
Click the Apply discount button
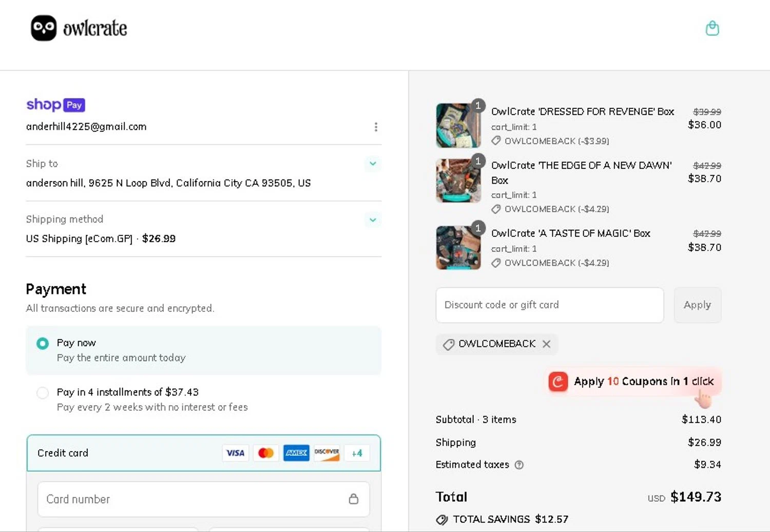697,305
